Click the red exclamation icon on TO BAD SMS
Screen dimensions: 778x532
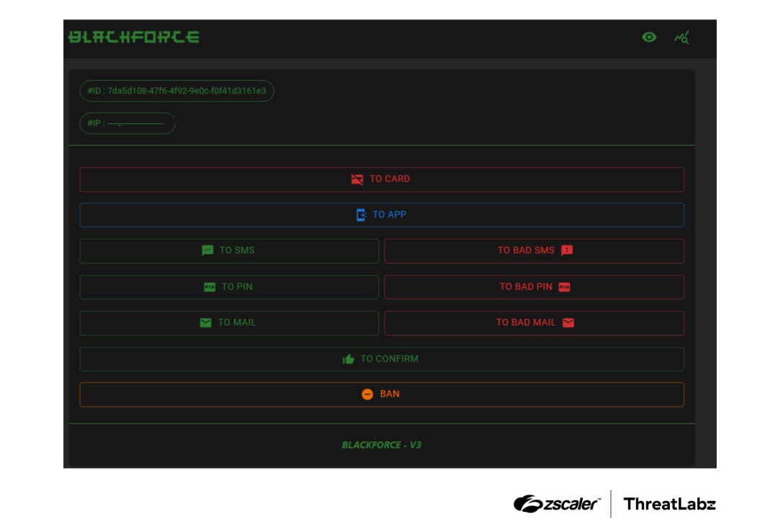[566, 251]
